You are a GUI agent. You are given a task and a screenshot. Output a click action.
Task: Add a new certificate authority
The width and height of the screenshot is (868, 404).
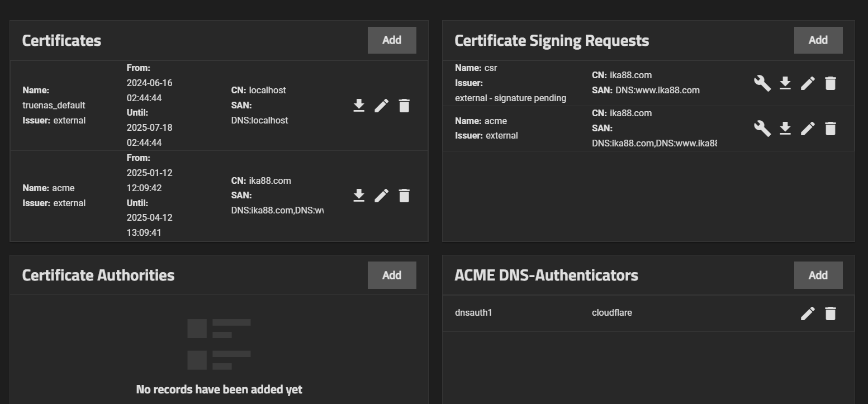(x=392, y=275)
